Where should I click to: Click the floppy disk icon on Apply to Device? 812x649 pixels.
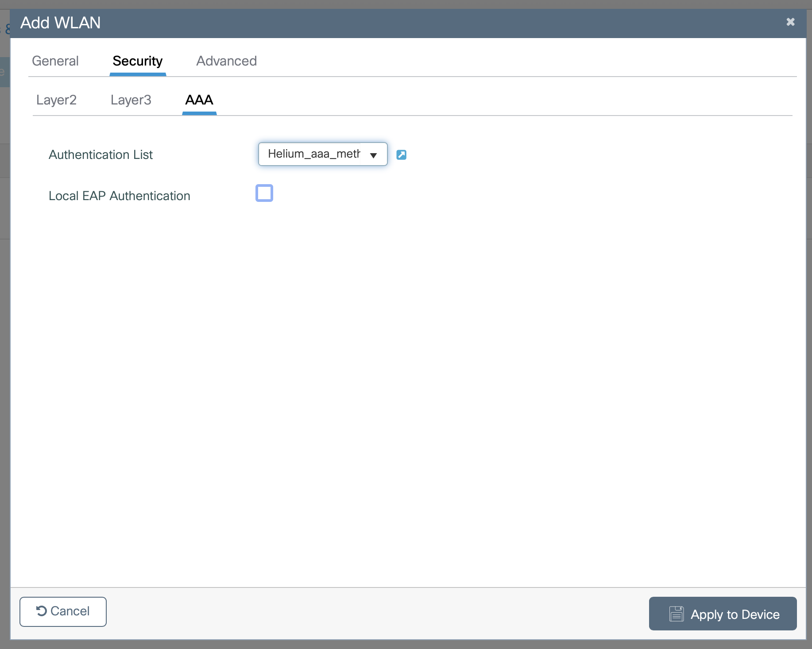tap(676, 614)
